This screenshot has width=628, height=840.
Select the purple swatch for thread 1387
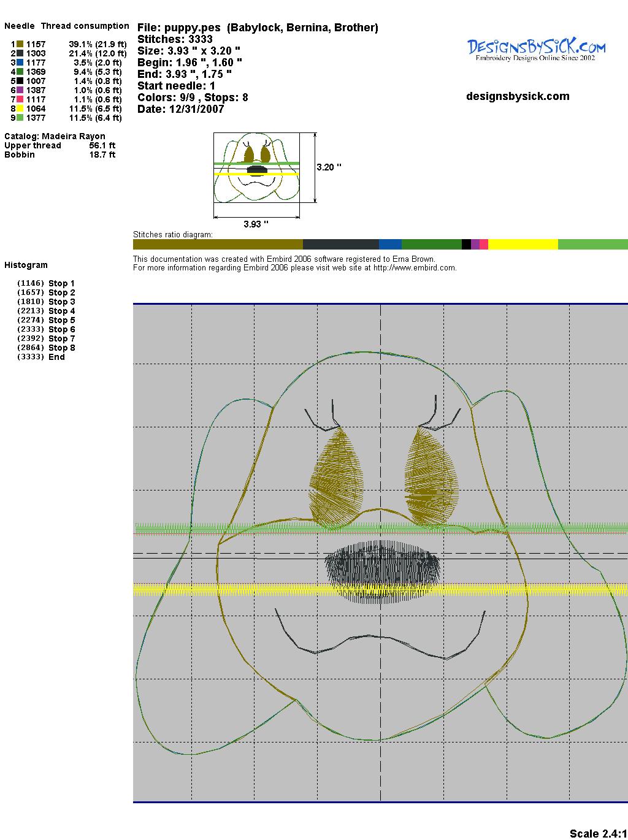click(20, 90)
